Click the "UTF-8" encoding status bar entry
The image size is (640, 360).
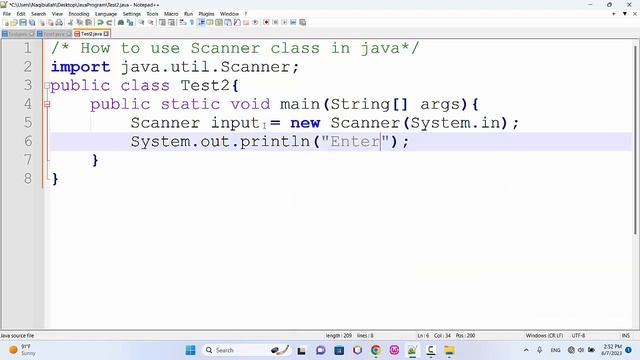578,336
